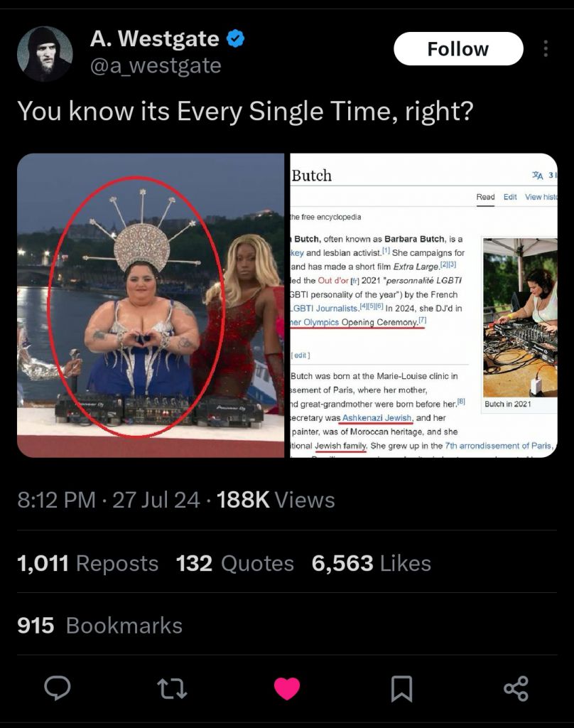Follow A. Westgate

point(458,49)
